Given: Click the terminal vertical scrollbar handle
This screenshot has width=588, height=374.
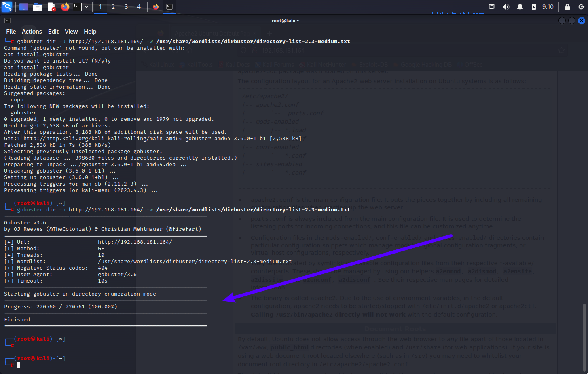Looking at the screenshot, I should point(584,337).
